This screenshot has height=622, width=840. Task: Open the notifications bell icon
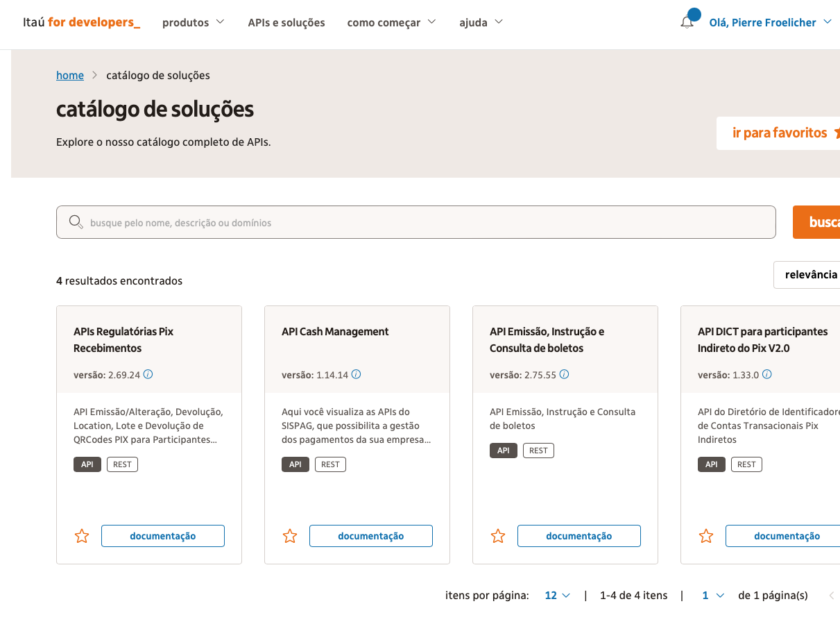pyautogui.click(x=687, y=22)
